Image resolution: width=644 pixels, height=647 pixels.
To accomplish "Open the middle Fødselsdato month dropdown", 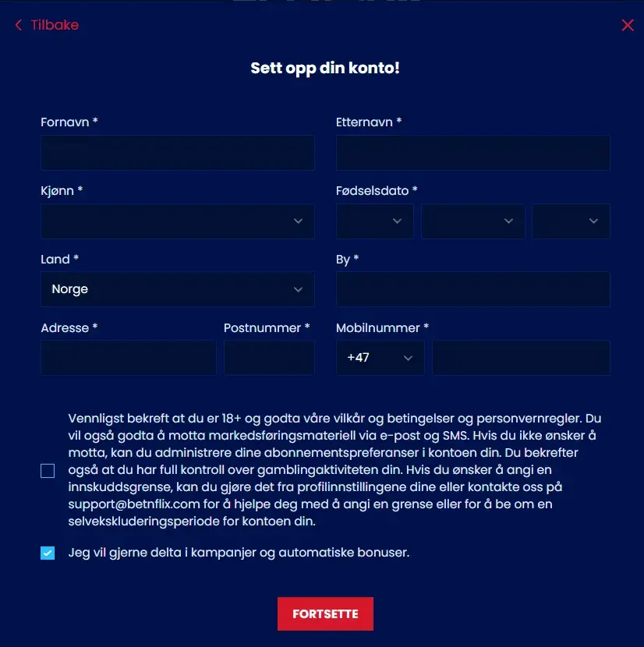I will point(471,221).
